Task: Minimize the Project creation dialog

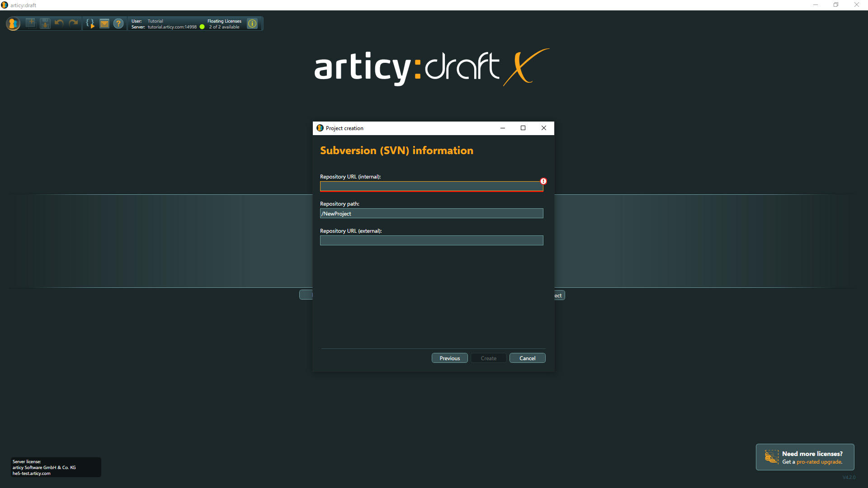Action: pyautogui.click(x=503, y=128)
